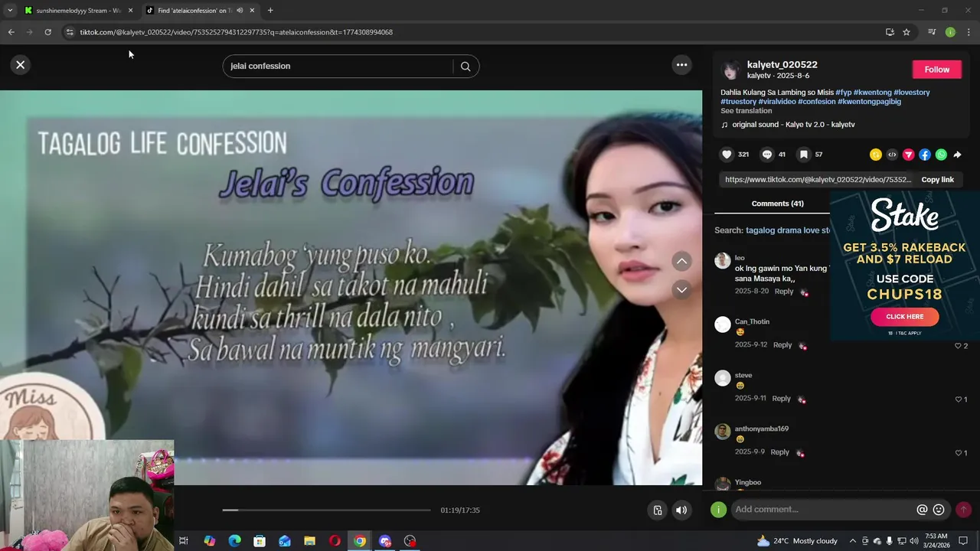This screenshot has height=551, width=980.
Task: Select the Comments (41) tab
Action: pyautogui.click(x=777, y=204)
